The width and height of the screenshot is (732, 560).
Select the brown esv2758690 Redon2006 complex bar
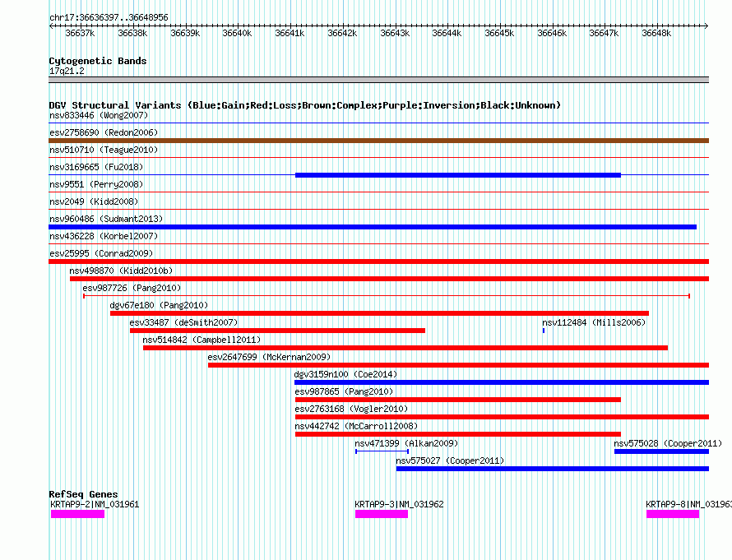tap(378, 141)
